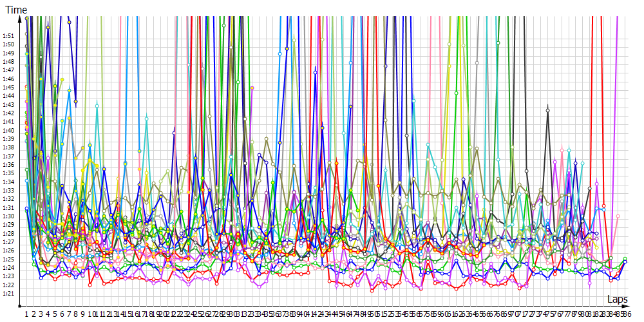This screenshot has height=322, width=644.
Task: Select the cyan peak marker near lap 17
Action: 146,118
